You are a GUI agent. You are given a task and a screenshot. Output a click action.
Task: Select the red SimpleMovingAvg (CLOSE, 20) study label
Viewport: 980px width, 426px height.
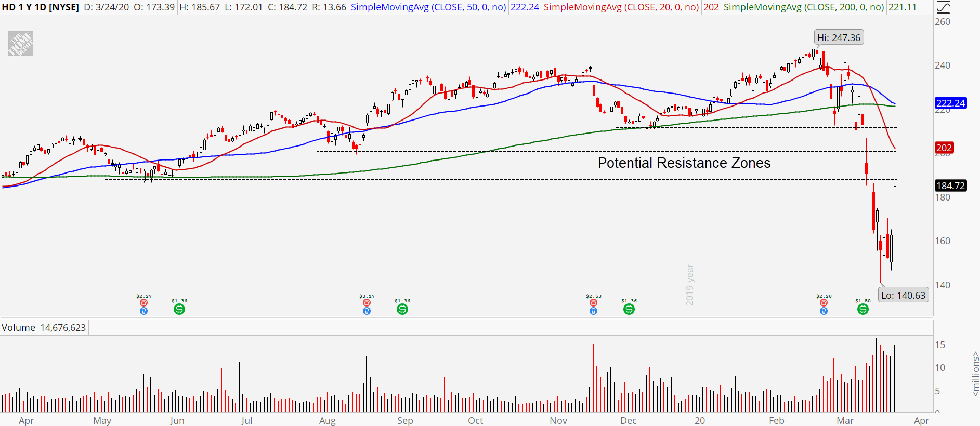[x=621, y=7]
